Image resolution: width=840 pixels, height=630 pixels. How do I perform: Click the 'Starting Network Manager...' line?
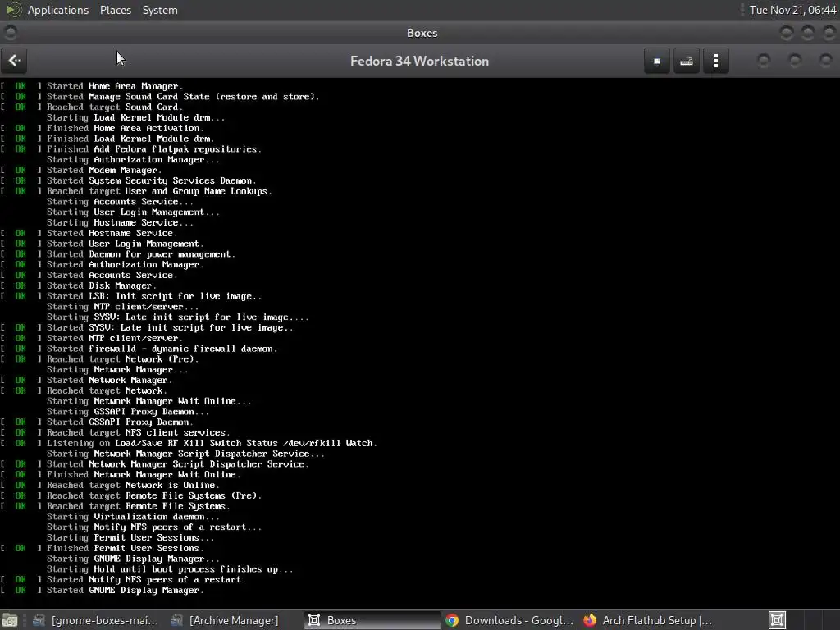pyautogui.click(x=117, y=370)
